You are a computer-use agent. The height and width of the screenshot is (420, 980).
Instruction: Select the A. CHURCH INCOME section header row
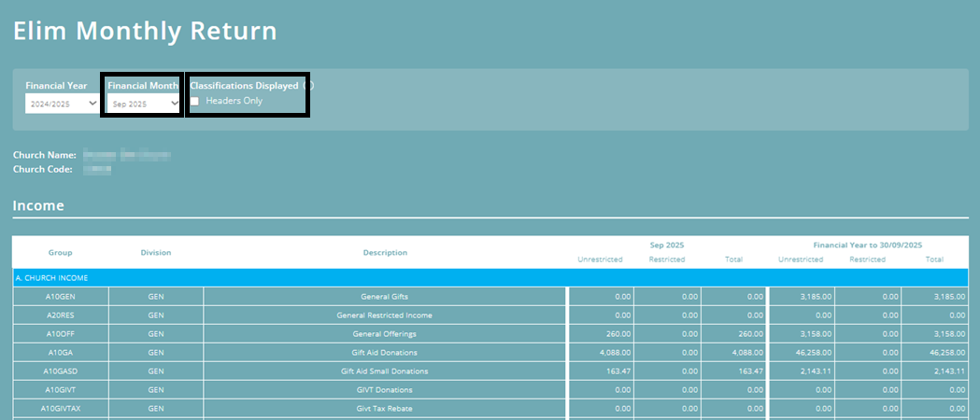pos(490,278)
